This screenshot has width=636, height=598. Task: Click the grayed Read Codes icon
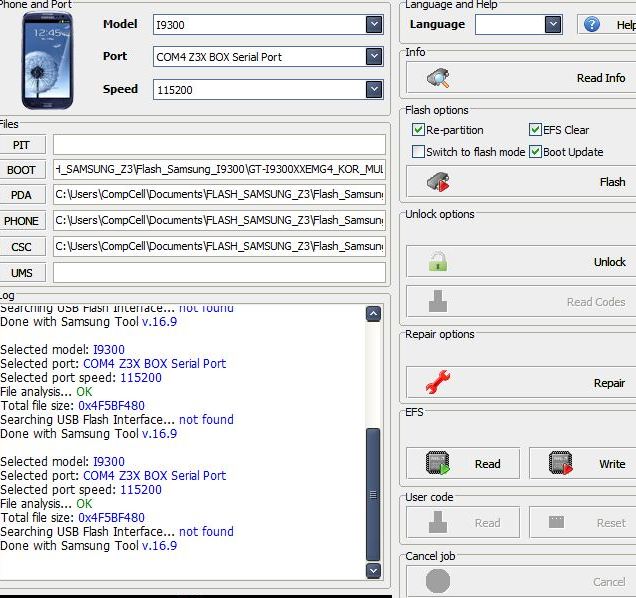[438, 301]
